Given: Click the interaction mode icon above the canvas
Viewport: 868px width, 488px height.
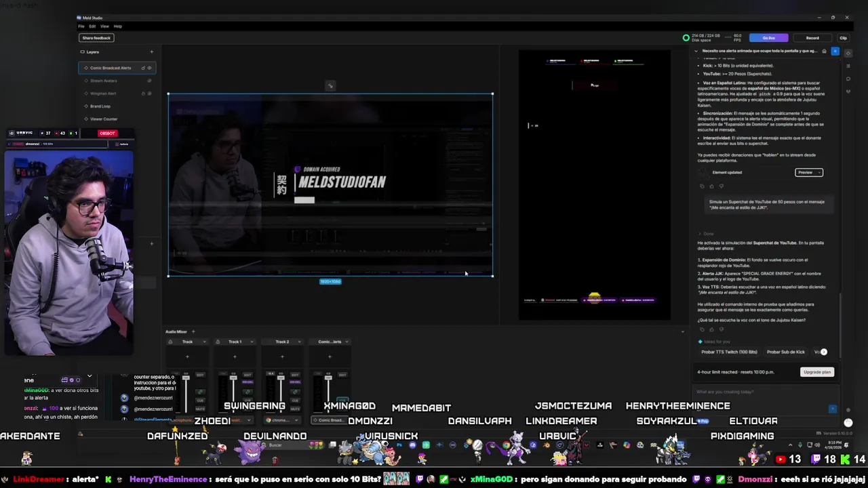Looking at the screenshot, I should pos(330,85).
